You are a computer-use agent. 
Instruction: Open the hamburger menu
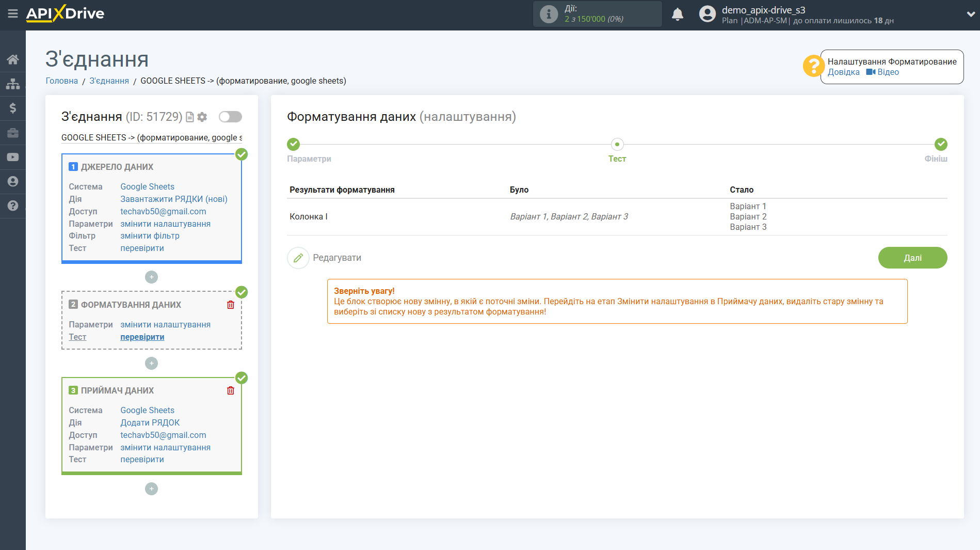tap(13, 14)
